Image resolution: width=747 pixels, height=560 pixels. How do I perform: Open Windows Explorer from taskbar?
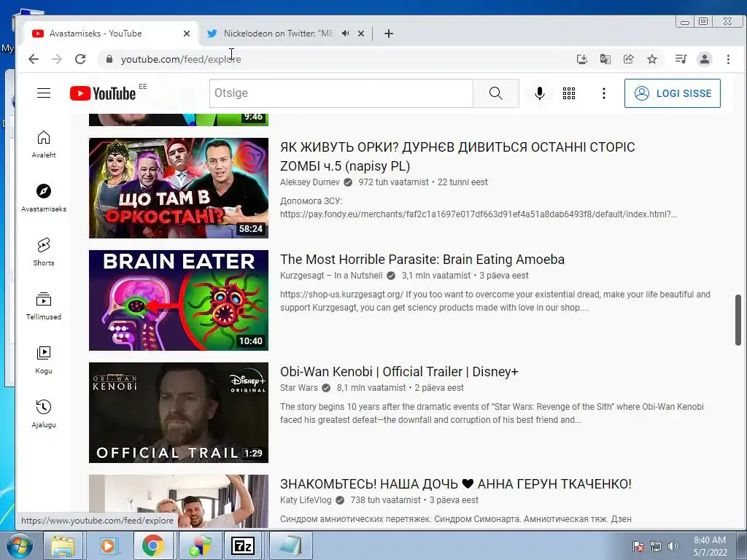(63, 545)
